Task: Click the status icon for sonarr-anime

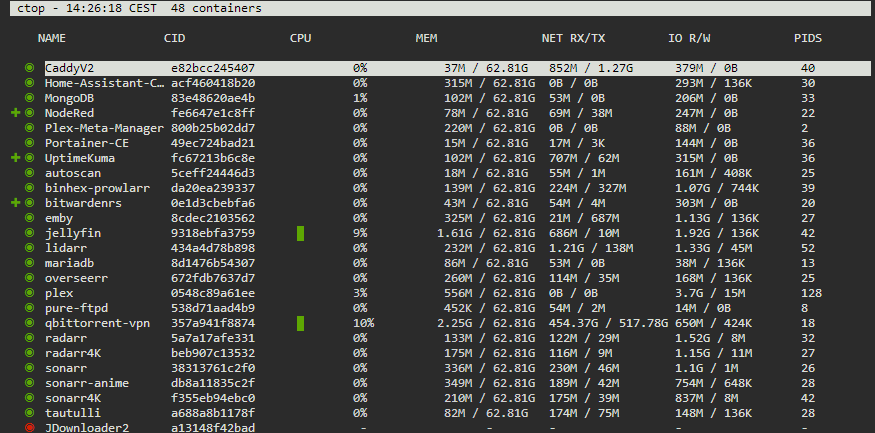Action: coord(30,383)
